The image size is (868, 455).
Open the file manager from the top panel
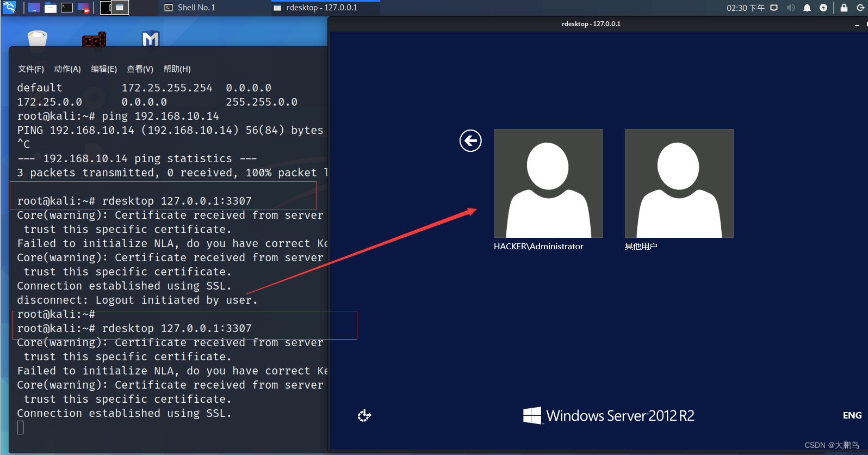pyautogui.click(x=51, y=8)
